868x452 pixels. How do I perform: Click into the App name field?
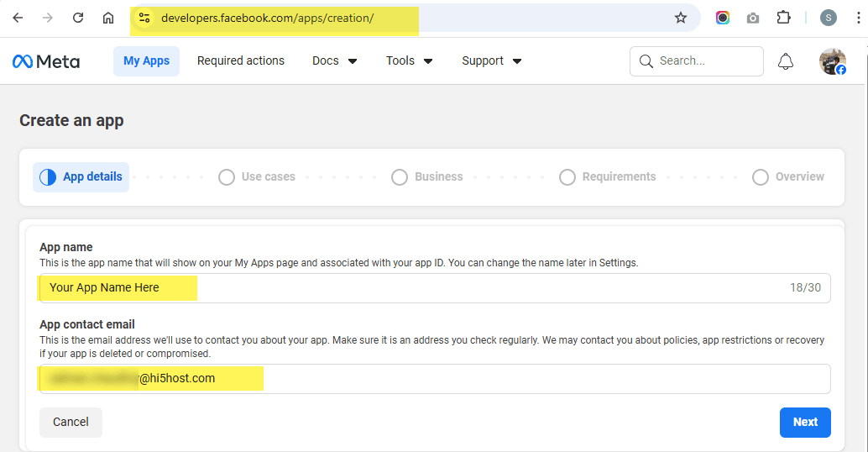click(x=434, y=288)
